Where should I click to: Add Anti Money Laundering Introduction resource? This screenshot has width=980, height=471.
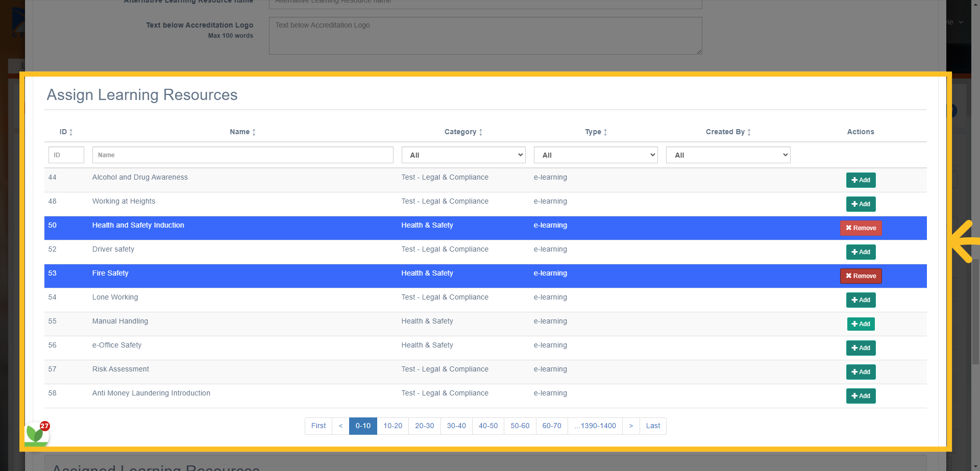(x=861, y=396)
